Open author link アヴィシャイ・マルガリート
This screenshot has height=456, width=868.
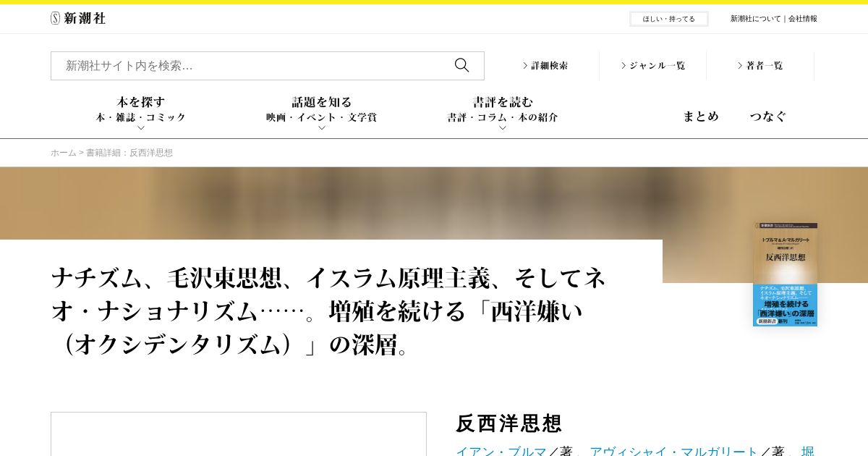point(674,451)
